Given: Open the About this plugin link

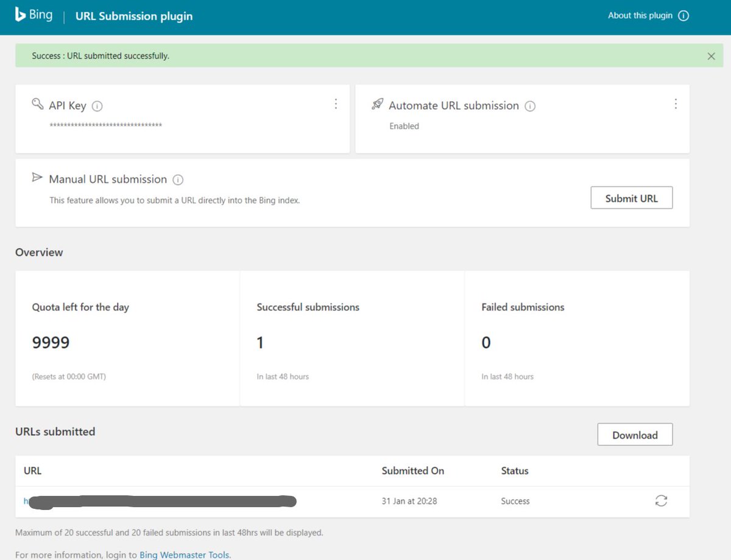Looking at the screenshot, I should pyautogui.click(x=641, y=16).
